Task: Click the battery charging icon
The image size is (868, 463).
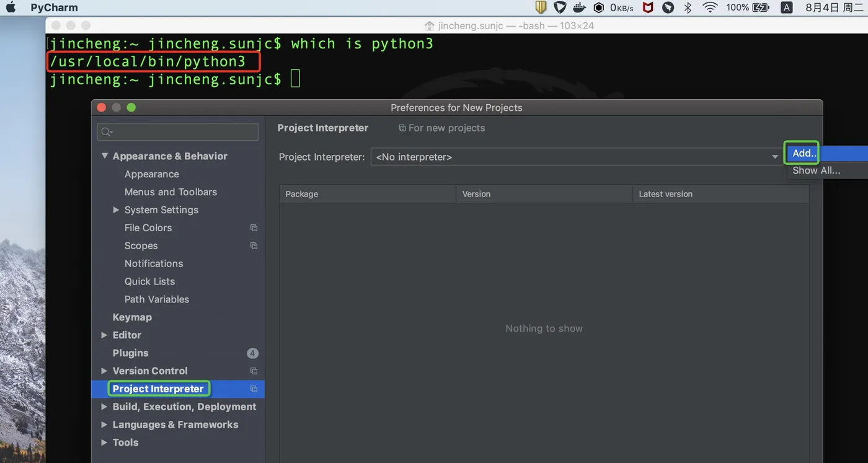Action: tap(761, 7)
